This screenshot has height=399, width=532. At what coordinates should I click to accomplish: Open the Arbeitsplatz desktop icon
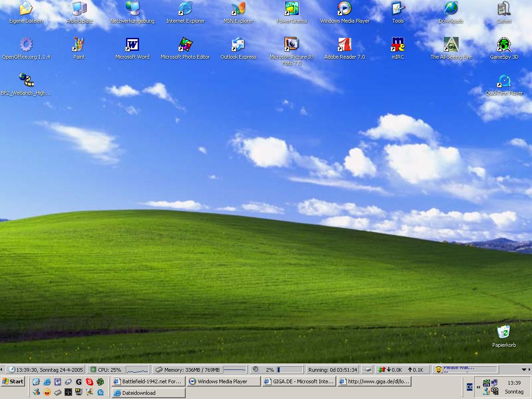(79, 12)
